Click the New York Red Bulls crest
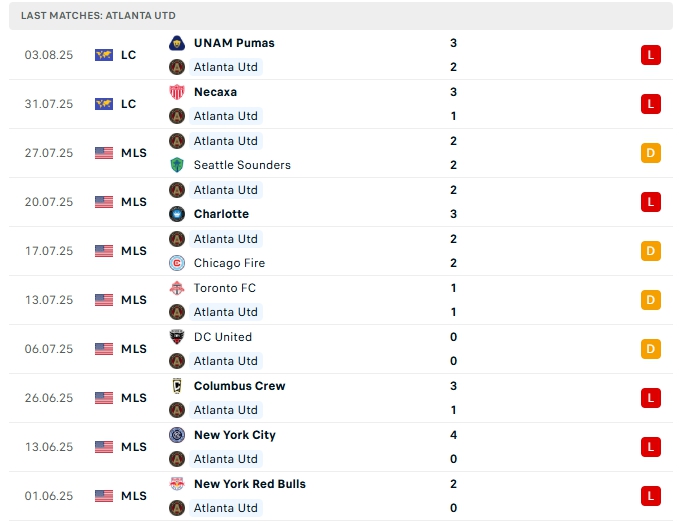The width and height of the screenshot is (681, 524). [177, 484]
